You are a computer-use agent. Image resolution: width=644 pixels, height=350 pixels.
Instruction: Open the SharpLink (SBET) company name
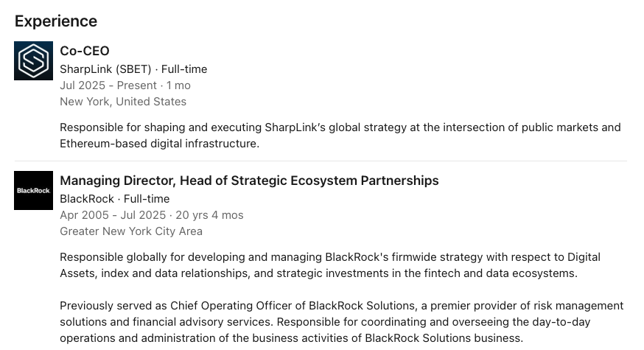pos(105,69)
